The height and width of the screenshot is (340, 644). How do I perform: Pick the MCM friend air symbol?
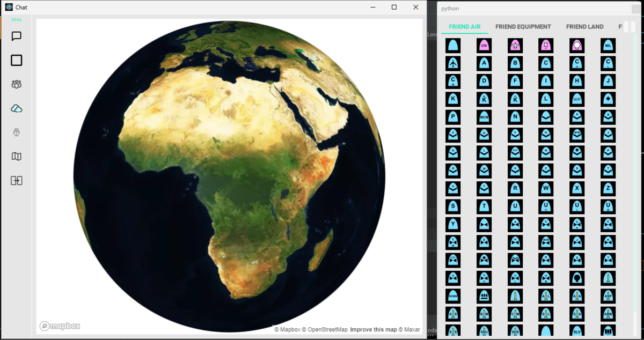point(484,117)
